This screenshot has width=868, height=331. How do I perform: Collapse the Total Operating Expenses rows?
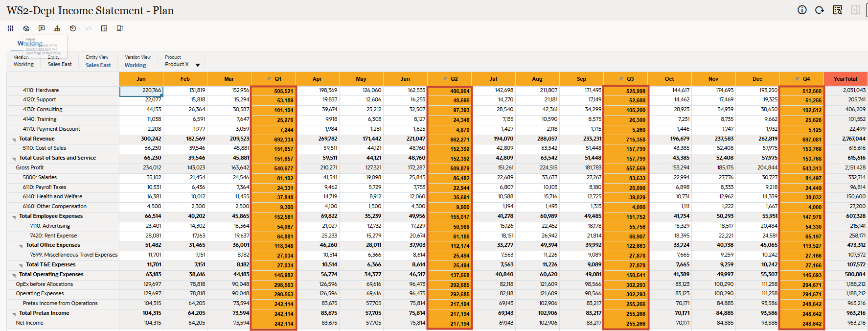click(14, 275)
